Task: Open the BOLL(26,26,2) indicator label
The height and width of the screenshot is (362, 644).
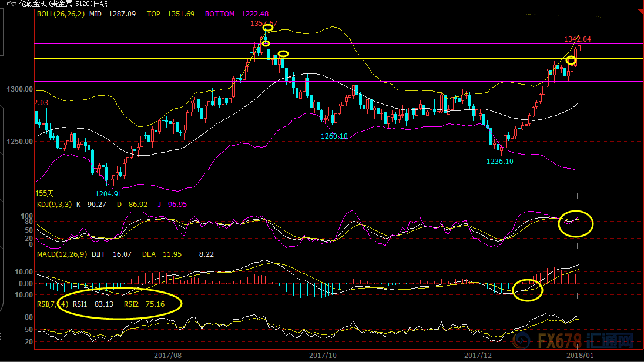Action: (61, 14)
